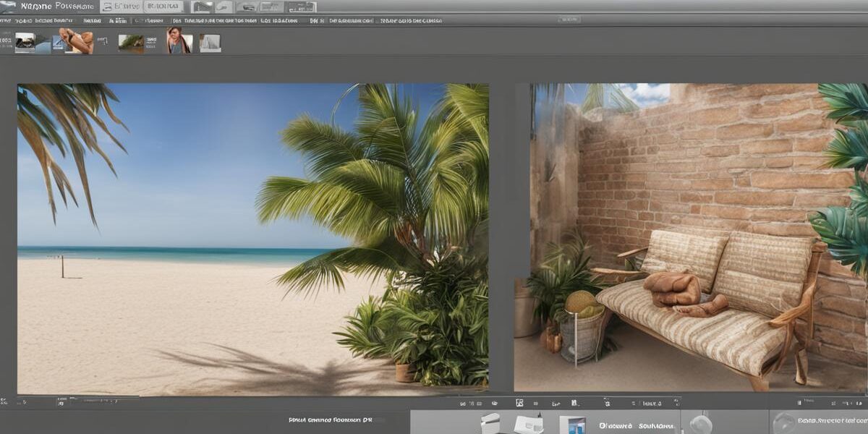This screenshot has height=434, width=868.
Task: Click the dark building image toolbar icon
Action: [x=202, y=7]
